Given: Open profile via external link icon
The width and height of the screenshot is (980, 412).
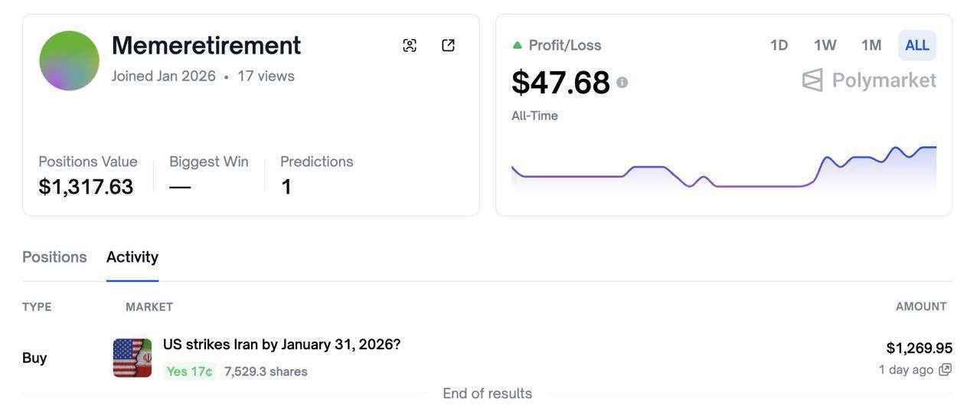Looking at the screenshot, I should (x=449, y=45).
